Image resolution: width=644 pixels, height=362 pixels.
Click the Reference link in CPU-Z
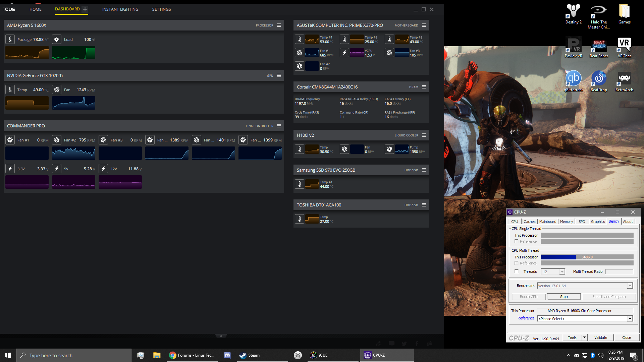pyautogui.click(x=526, y=318)
